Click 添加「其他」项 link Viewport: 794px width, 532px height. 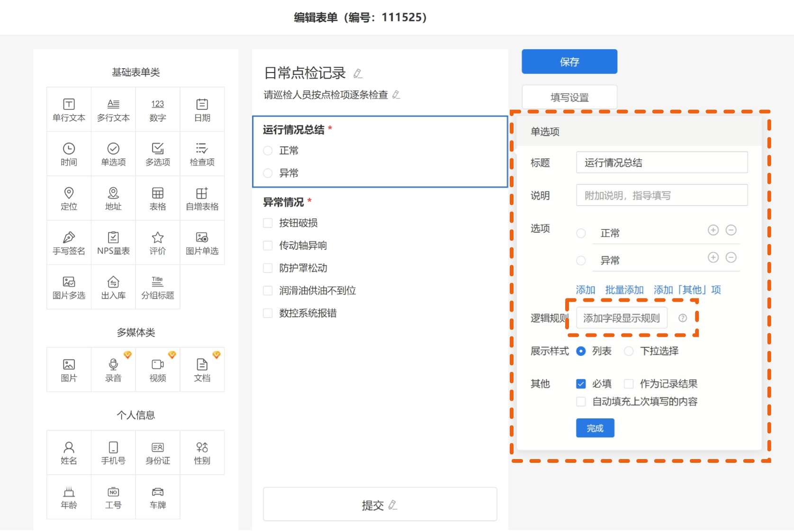click(687, 290)
